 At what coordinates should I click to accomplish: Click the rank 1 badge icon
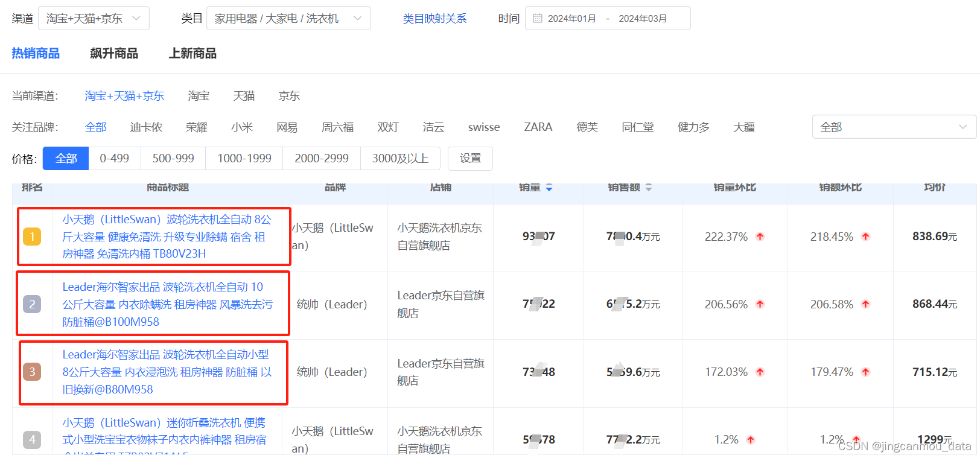(x=32, y=237)
